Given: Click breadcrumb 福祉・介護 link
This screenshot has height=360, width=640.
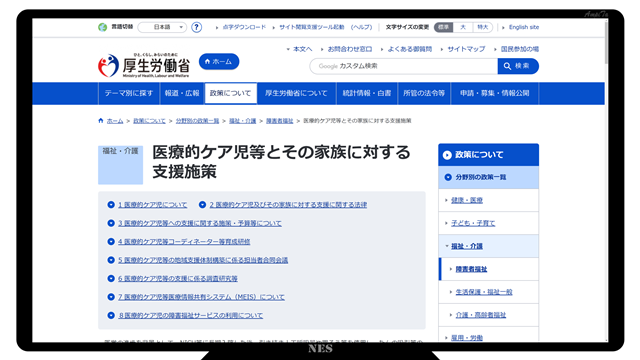Looking at the screenshot, I should coord(242,121).
